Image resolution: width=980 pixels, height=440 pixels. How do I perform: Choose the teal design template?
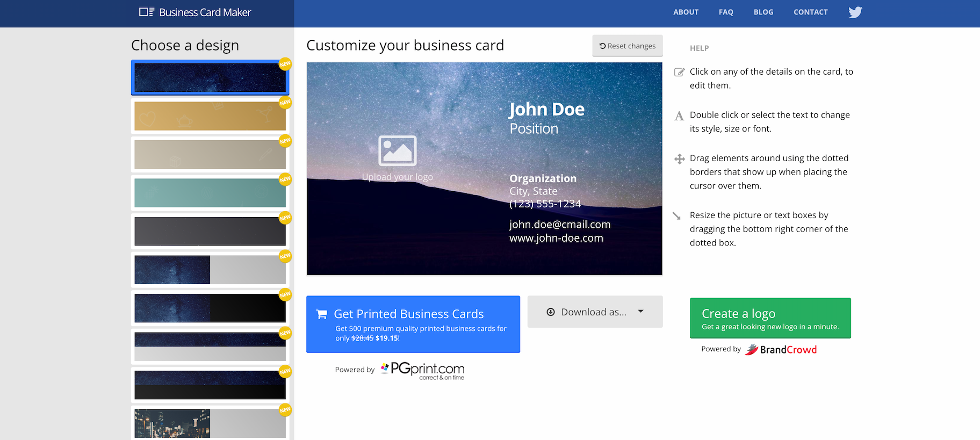pos(210,193)
